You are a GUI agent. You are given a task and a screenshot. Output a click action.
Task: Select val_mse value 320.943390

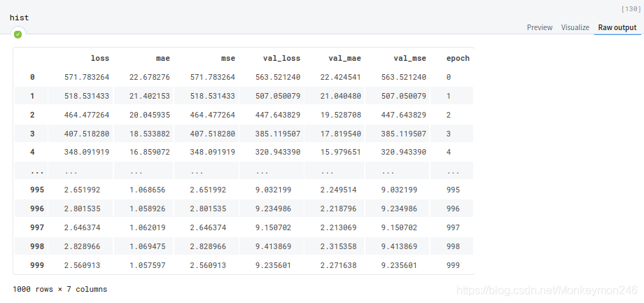[x=404, y=152]
